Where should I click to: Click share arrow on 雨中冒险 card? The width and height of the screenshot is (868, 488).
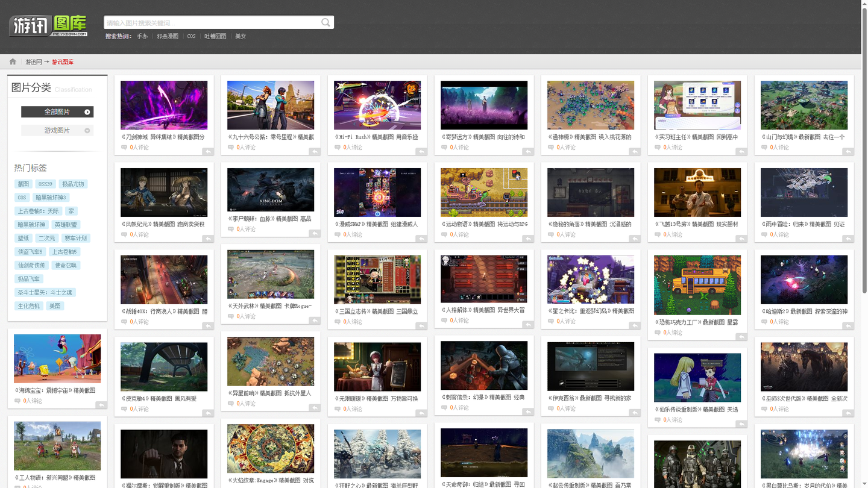click(x=848, y=239)
